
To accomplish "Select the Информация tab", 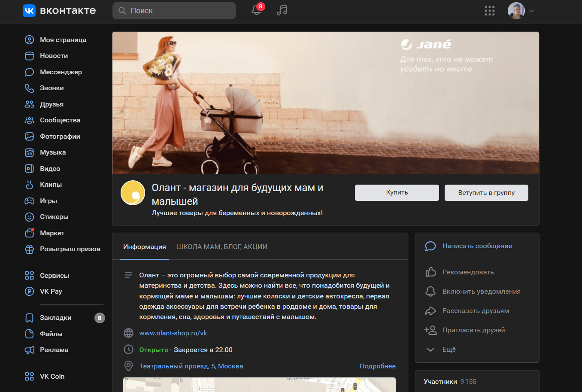I will point(145,247).
